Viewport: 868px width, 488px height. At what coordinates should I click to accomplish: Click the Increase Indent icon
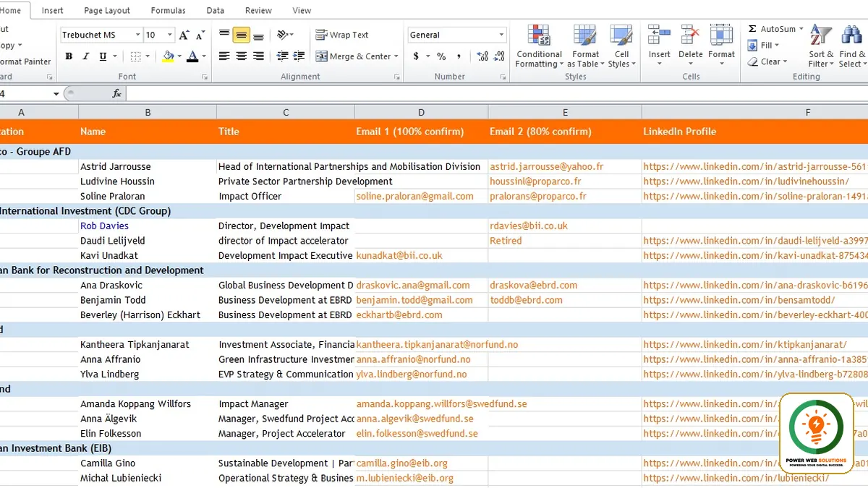[298, 56]
